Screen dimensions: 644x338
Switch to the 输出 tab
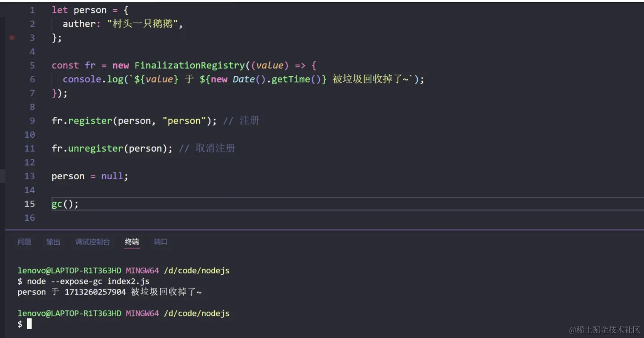coord(53,242)
